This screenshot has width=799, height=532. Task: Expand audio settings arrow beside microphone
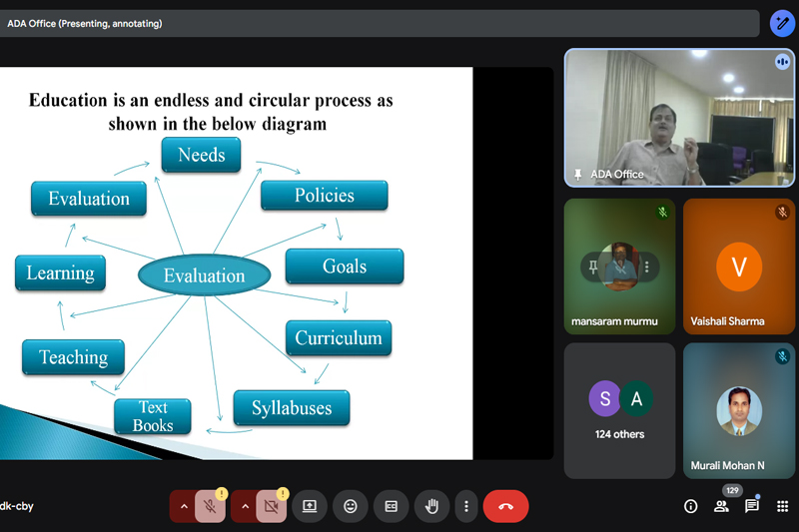pos(184,506)
